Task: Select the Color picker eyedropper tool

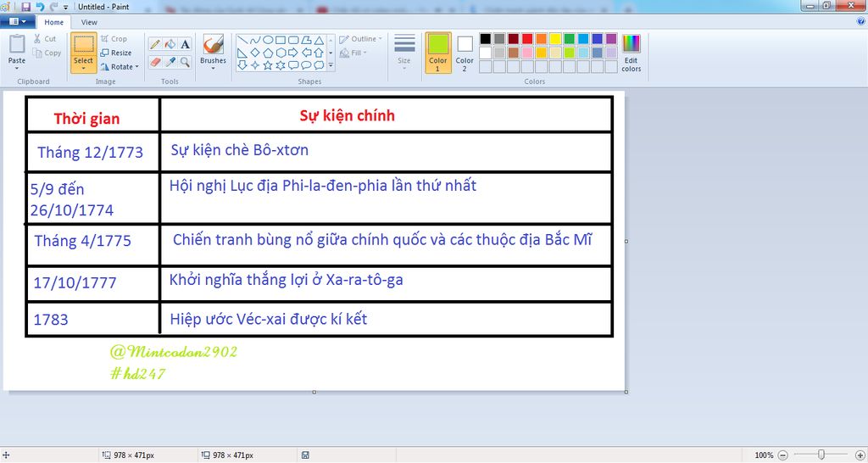Action: 170,62
